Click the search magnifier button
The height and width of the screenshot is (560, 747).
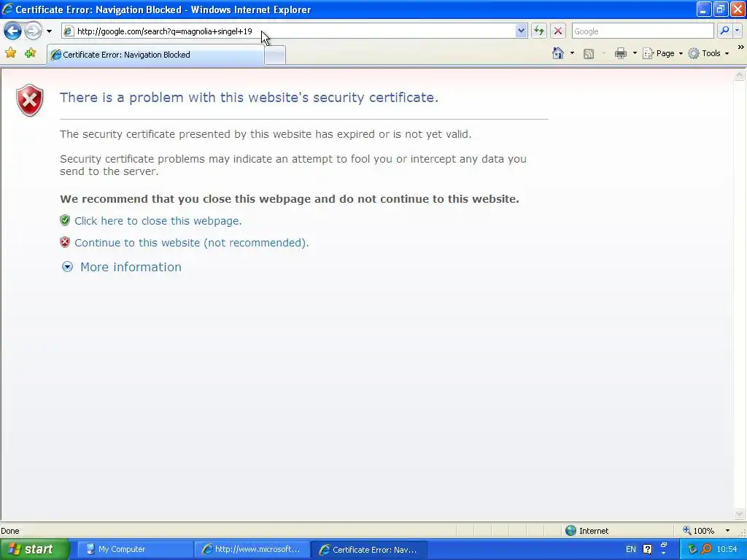(724, 31)
